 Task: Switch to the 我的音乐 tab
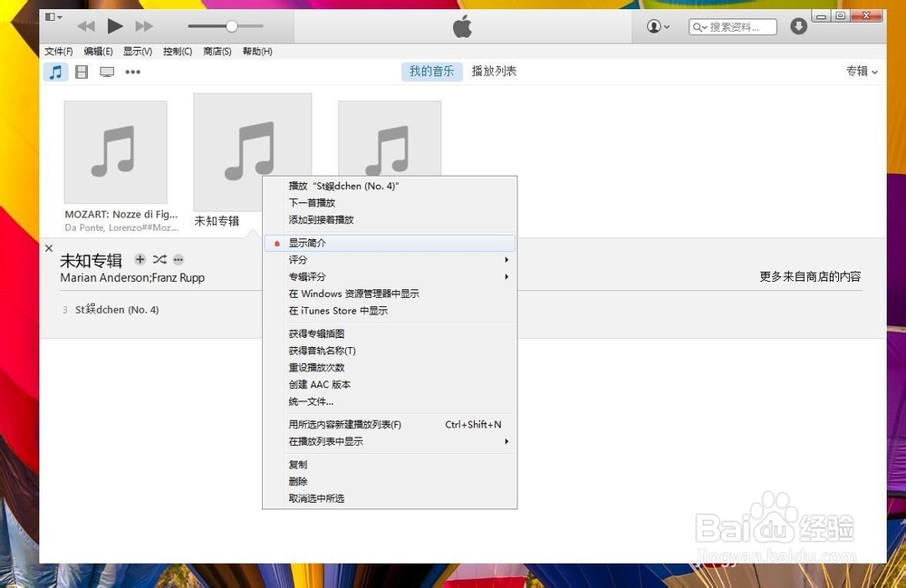pos(431,72)
